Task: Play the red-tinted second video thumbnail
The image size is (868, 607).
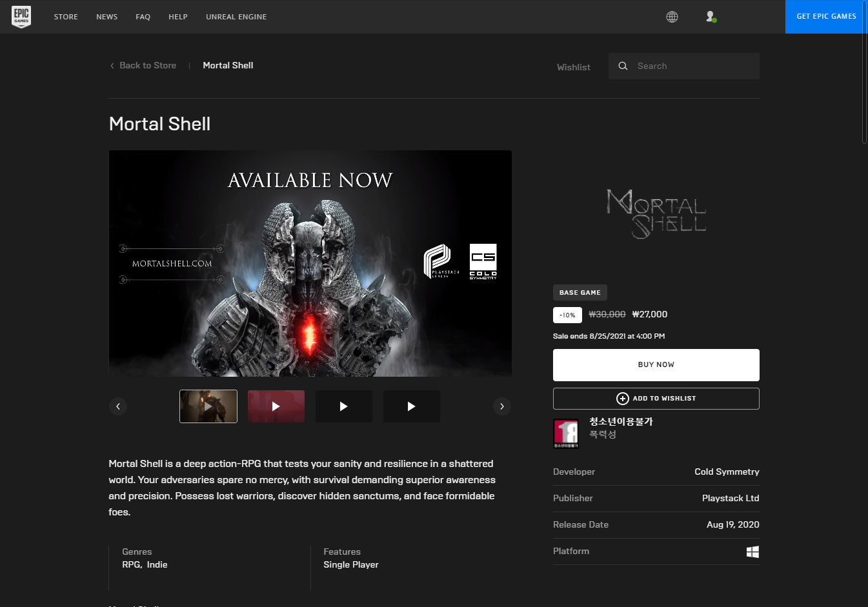Action: pos(276,406)
